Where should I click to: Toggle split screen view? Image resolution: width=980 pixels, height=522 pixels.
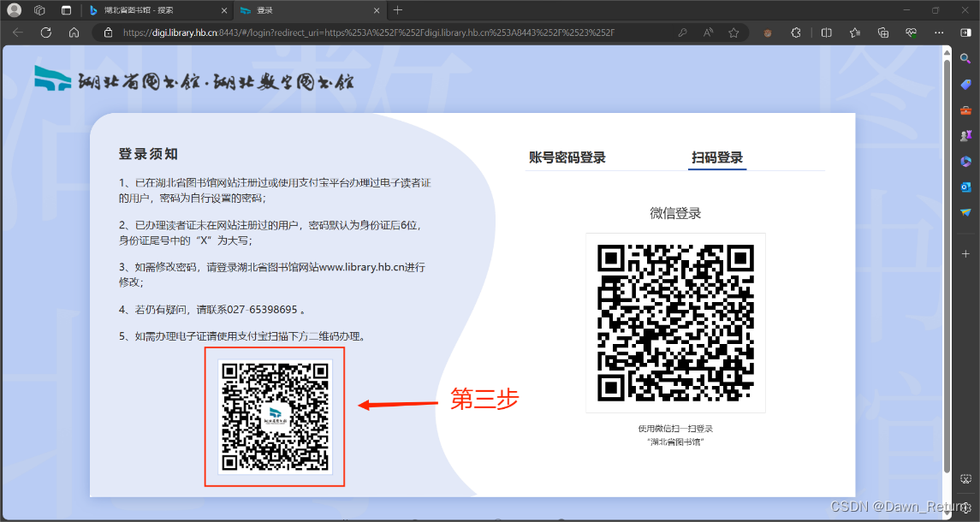click(x=826, y=33)
